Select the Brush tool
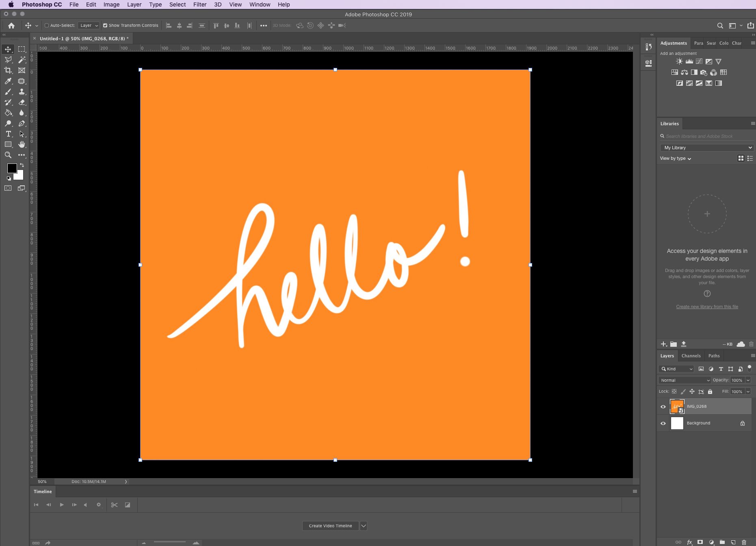The image size is (756, 546). point(8,92)
